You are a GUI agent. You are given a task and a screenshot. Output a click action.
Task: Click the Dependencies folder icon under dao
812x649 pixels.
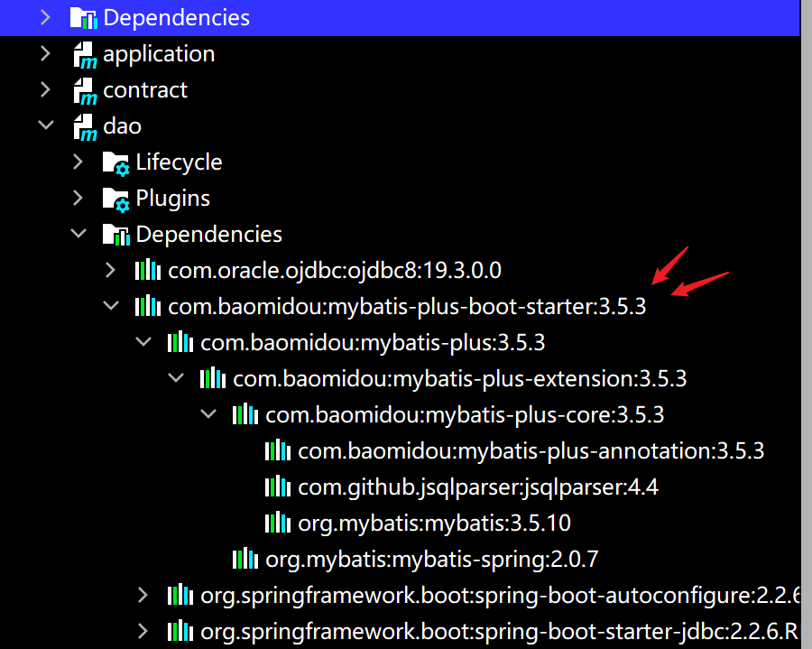(116, 234)
